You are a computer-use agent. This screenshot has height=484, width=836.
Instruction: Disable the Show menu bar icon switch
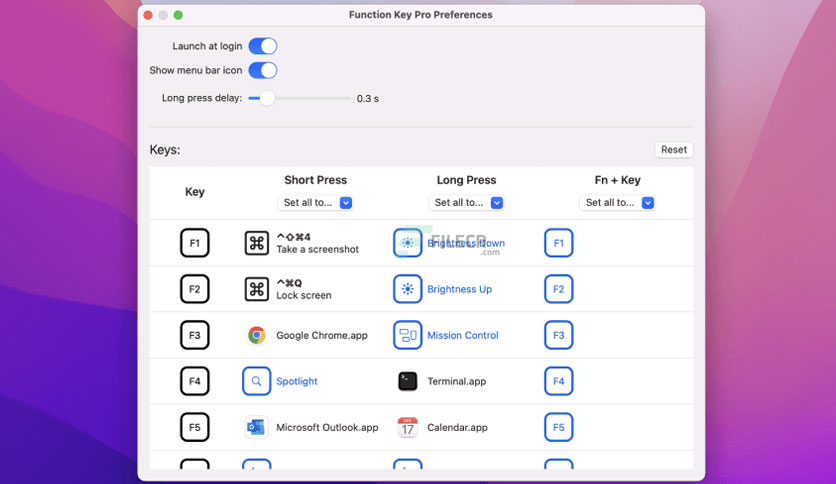pos(263,70)
